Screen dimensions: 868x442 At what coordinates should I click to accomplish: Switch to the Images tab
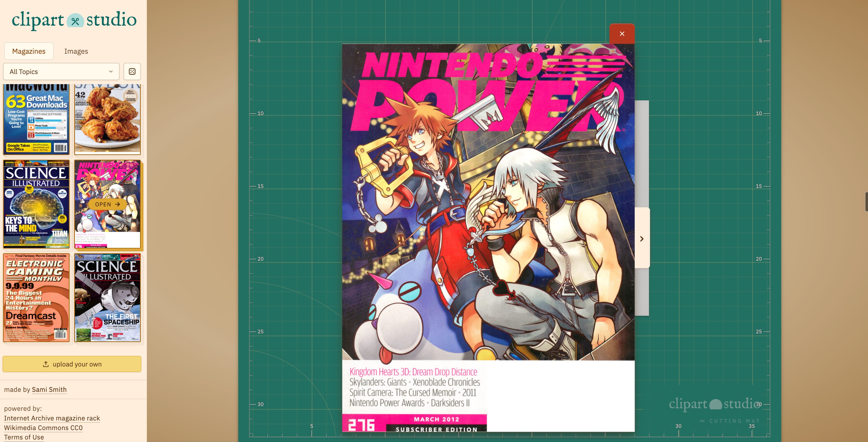click(76, 51)
